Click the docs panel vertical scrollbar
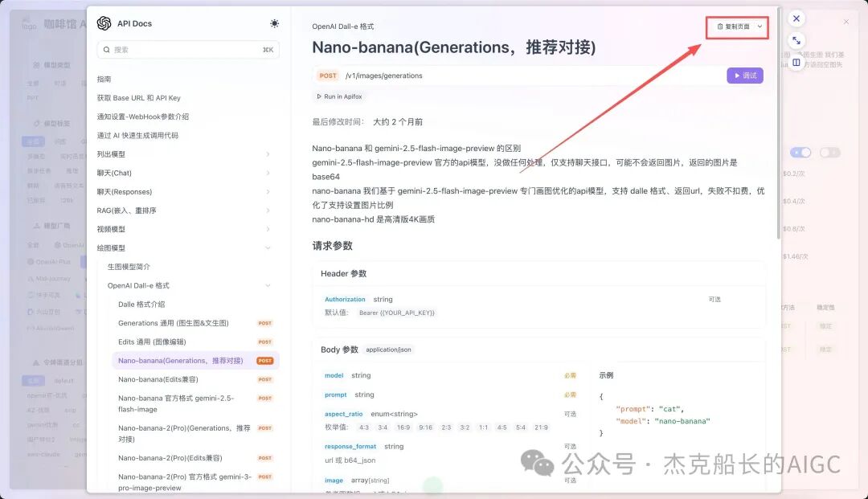Image resolution: width=868 pixels, height=499 pixels. tap(778, 125)
